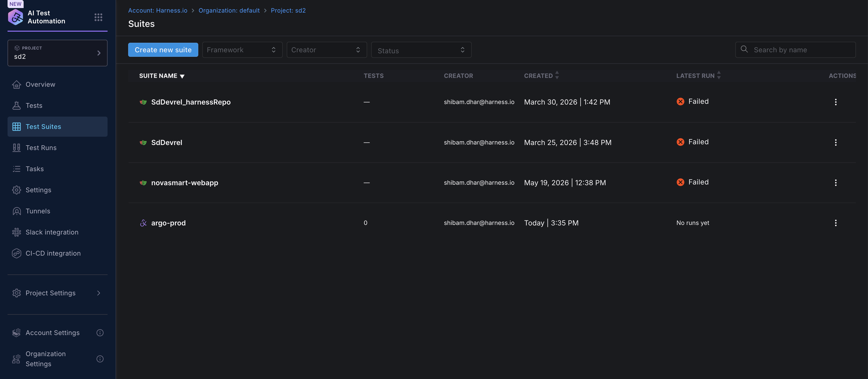Click the info icon beside Account Settings
868x379 pixels.
click(100, 333)
